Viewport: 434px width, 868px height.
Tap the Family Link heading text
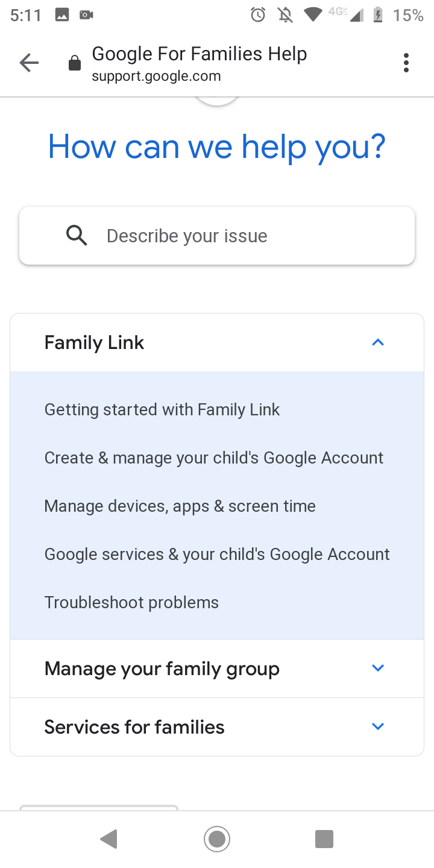(95, 343)
